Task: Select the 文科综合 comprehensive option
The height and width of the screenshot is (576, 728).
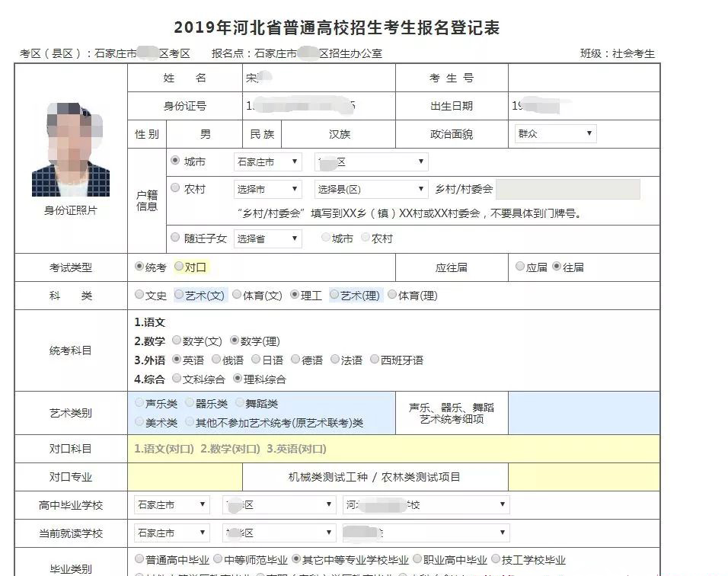Action: (x=177, y=379)
